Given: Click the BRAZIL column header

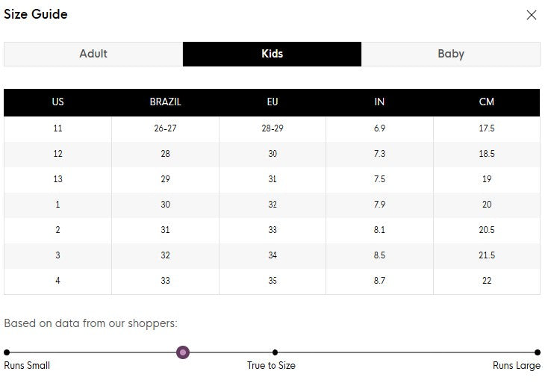Looking at the screenshot, I should 165,102.
